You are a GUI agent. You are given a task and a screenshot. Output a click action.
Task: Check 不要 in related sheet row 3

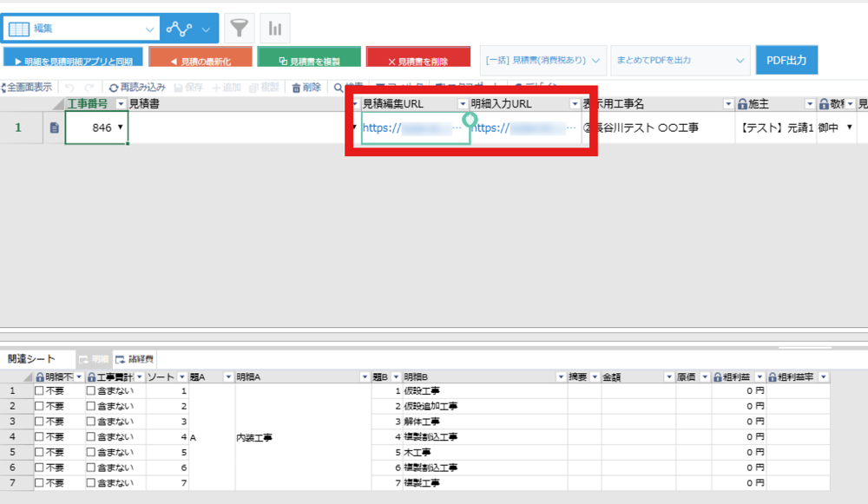(x=39, y=422)
